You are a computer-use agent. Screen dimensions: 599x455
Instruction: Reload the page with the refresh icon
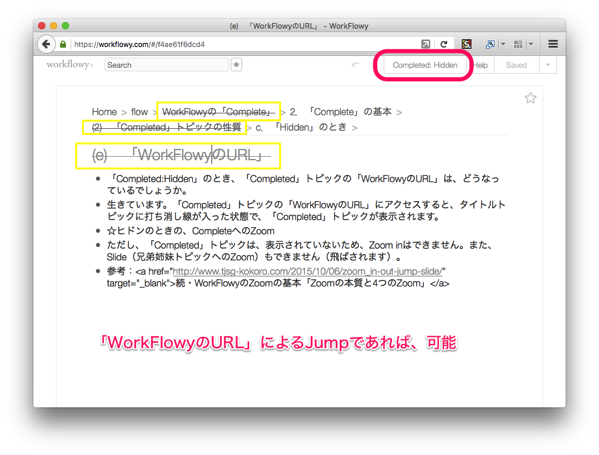[x=444, y=44]
